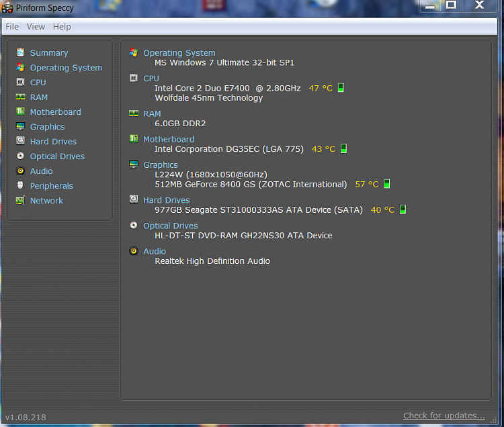The image size is (504, 427).
Task: Click the Graphics monitor icon in sidebar
Action: pos(20,126)
